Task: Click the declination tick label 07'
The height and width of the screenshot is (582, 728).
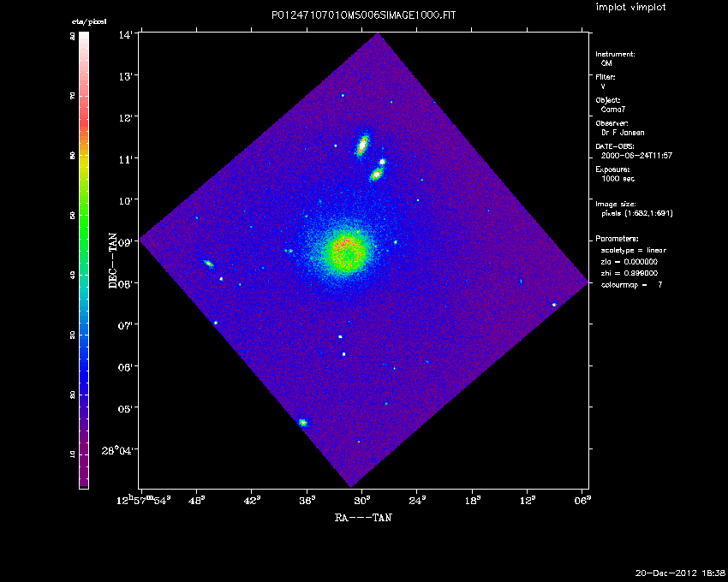Action: pyautogui.click(x=125, y=325)
